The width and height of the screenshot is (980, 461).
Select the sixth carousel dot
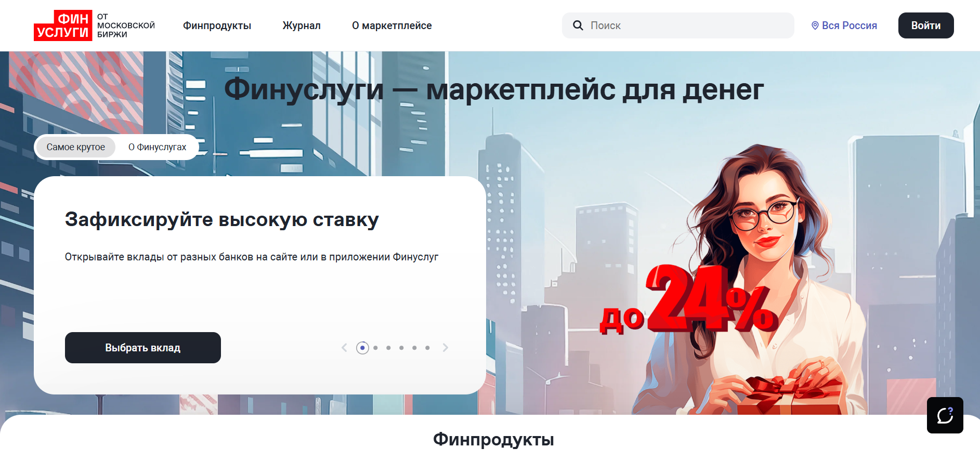[427, 348]
